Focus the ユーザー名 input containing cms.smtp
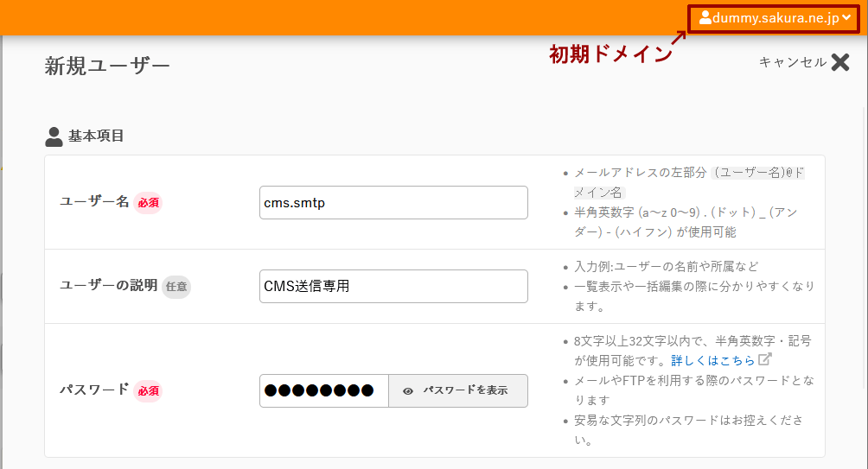The height and width of the screenshot is (469, 868). click(x=393, y=202)
